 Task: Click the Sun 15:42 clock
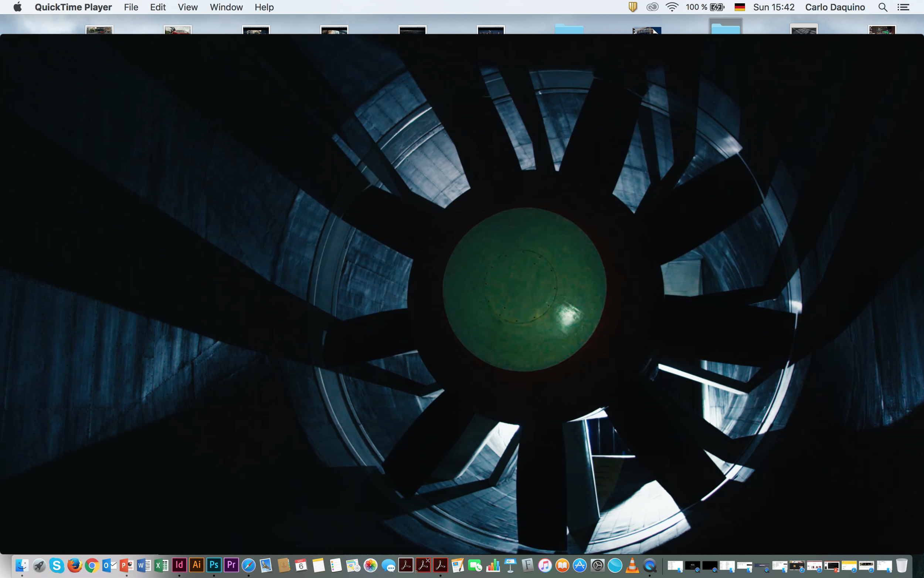point(774,7)
